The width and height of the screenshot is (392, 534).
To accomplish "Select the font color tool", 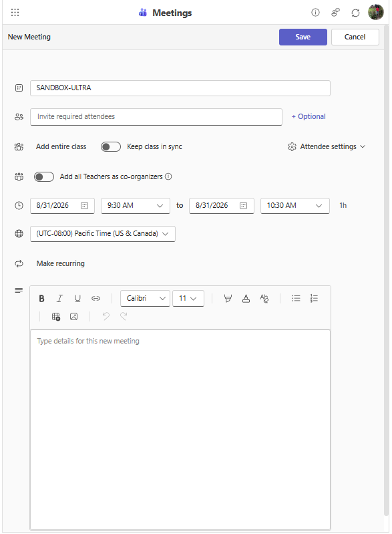I will tap(246, 298).
